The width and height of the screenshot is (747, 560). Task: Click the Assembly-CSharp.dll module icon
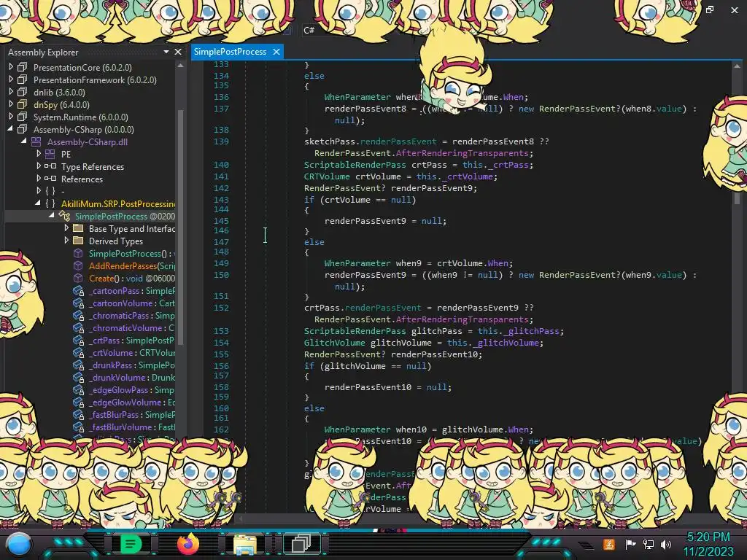click(36, 141)
